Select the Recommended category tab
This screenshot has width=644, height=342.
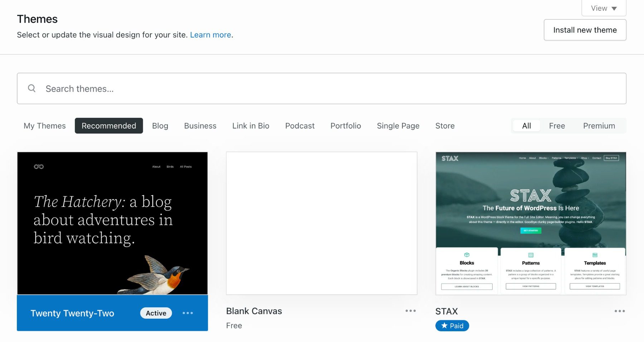click(109, 126)
